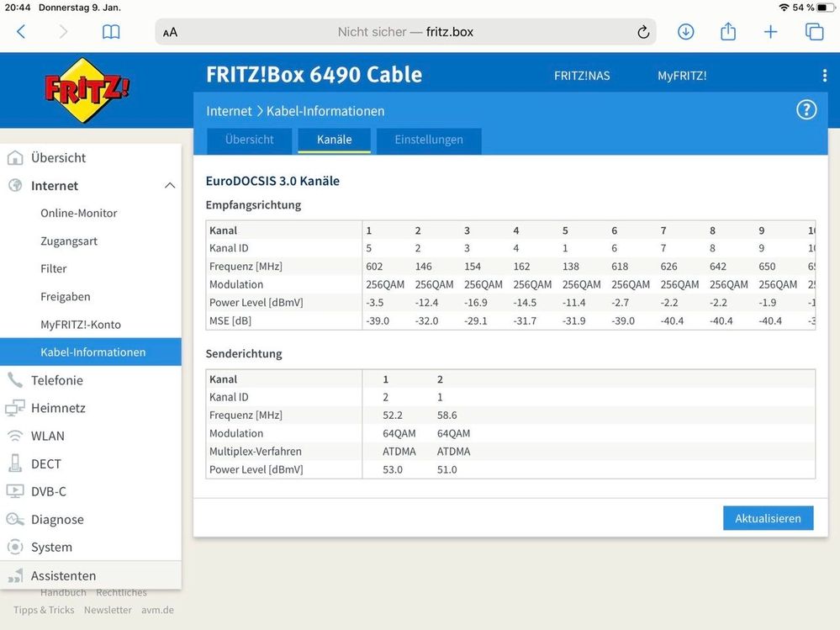Select the Kanäle tab
This screenshot has height=630, width=840.
pyautogui.click(x=335, y=140)
